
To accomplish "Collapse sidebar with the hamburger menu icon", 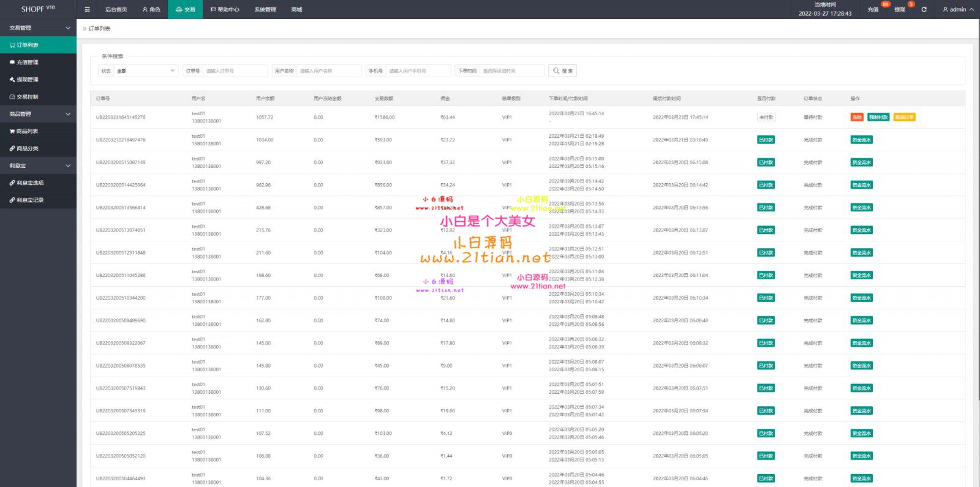I will click(87, 9).
